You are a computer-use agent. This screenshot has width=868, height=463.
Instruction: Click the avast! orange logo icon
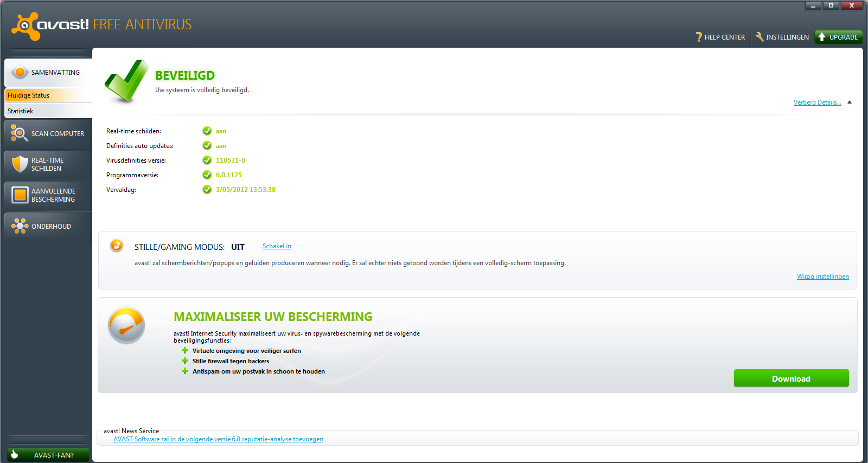coord(25,26)
